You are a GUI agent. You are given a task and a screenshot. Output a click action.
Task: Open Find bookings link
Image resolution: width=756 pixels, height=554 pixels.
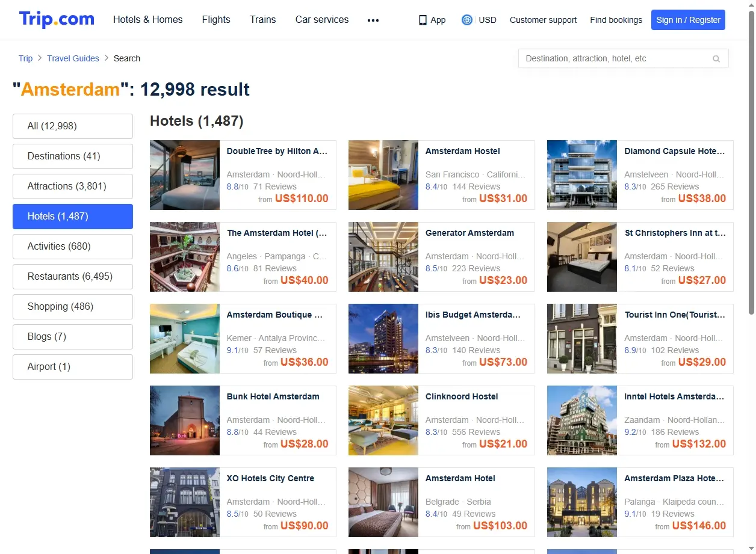616,20
